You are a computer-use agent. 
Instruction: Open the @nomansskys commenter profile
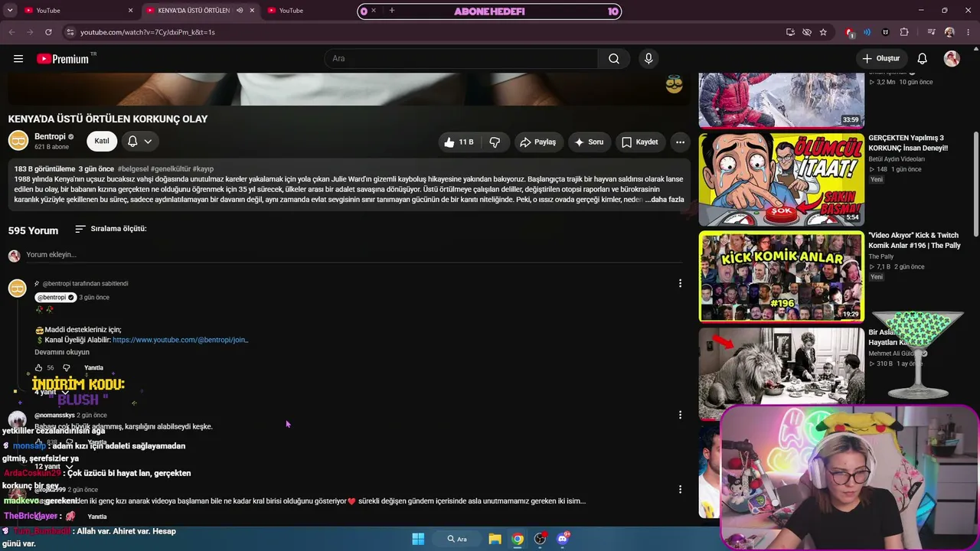(54, 416)
